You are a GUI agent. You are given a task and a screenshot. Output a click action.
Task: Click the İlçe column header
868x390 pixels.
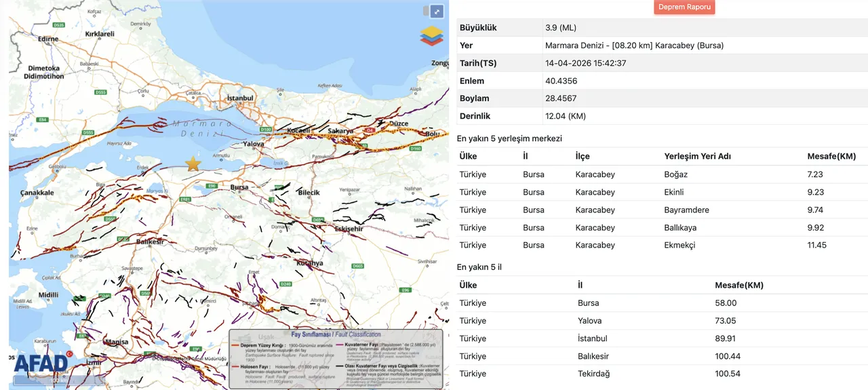[583, 156]
